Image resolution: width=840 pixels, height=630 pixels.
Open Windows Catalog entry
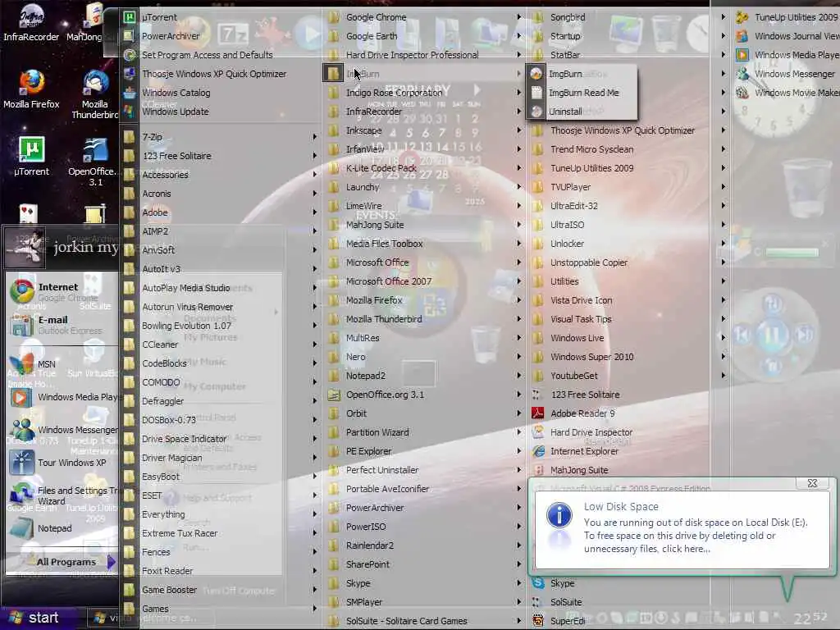pyautogui.click(x=221, y=93)
